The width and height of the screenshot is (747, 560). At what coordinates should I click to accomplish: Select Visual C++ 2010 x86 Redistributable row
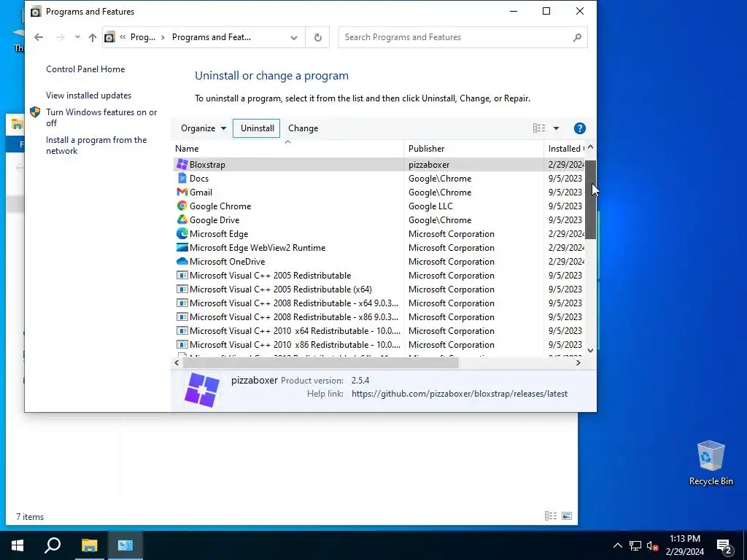379,344
